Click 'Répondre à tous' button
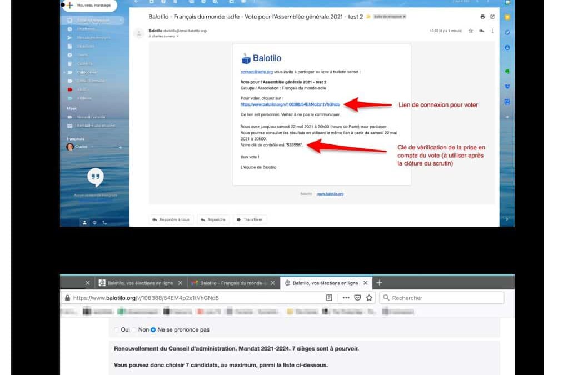The height and width of the screenshot is (375, 588). tap(171, 219)
